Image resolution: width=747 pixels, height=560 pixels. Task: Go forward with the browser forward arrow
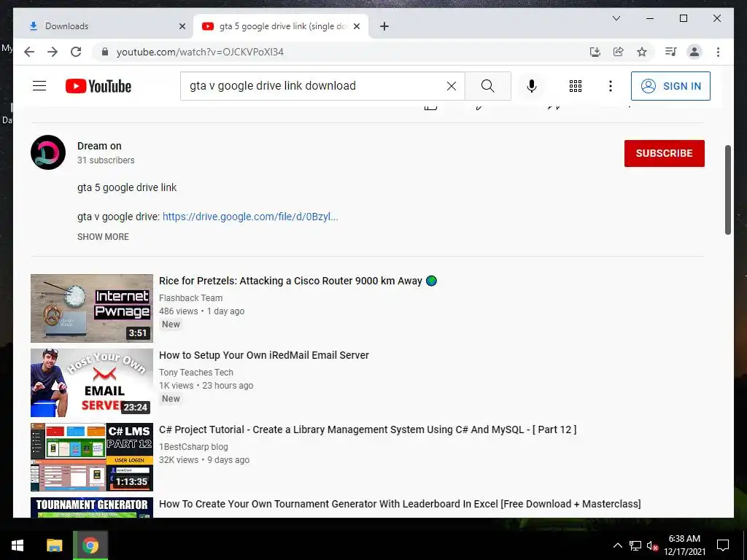coord(53,52)
